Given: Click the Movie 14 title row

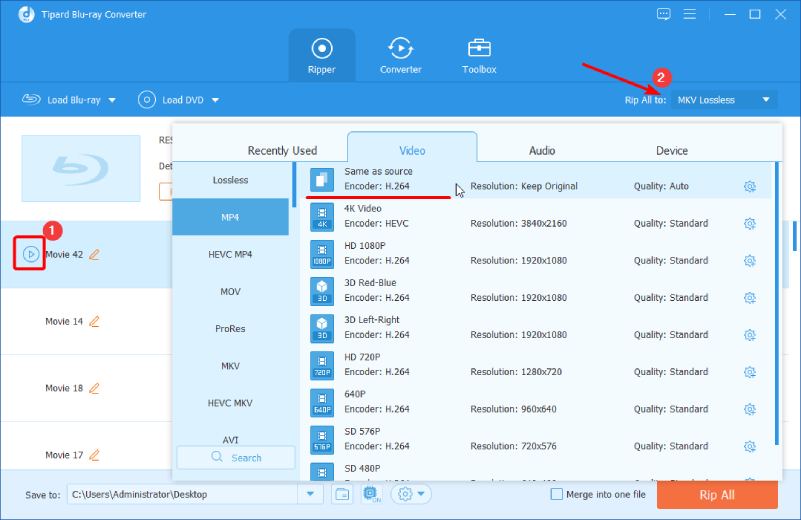Looking at the screenshot, I should coord(86,321).
